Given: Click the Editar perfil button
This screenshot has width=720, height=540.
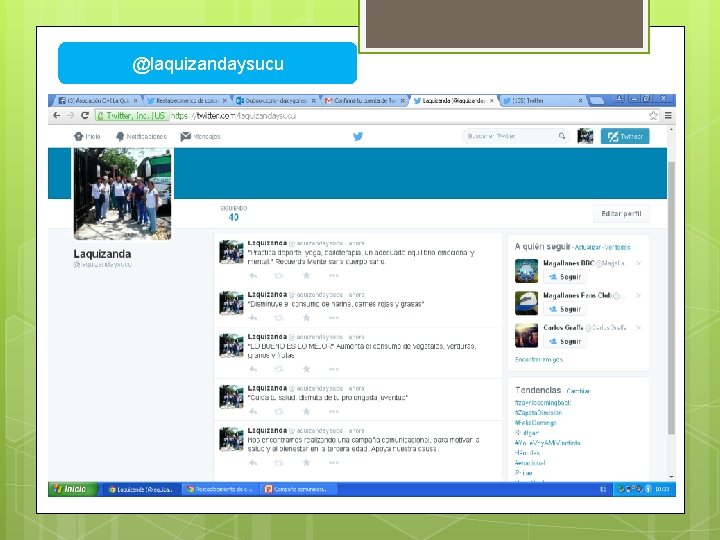Looking at the screenshot, I should 621,214.
